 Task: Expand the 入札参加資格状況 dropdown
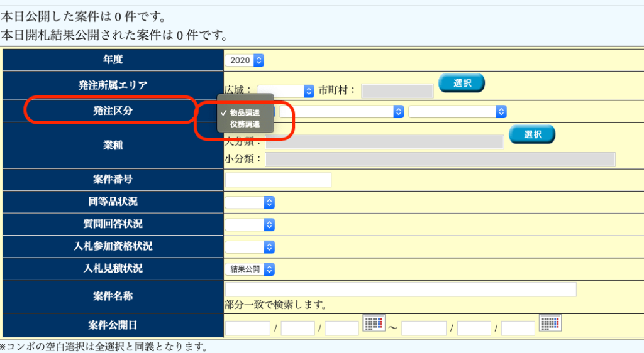tap(250, 247)
